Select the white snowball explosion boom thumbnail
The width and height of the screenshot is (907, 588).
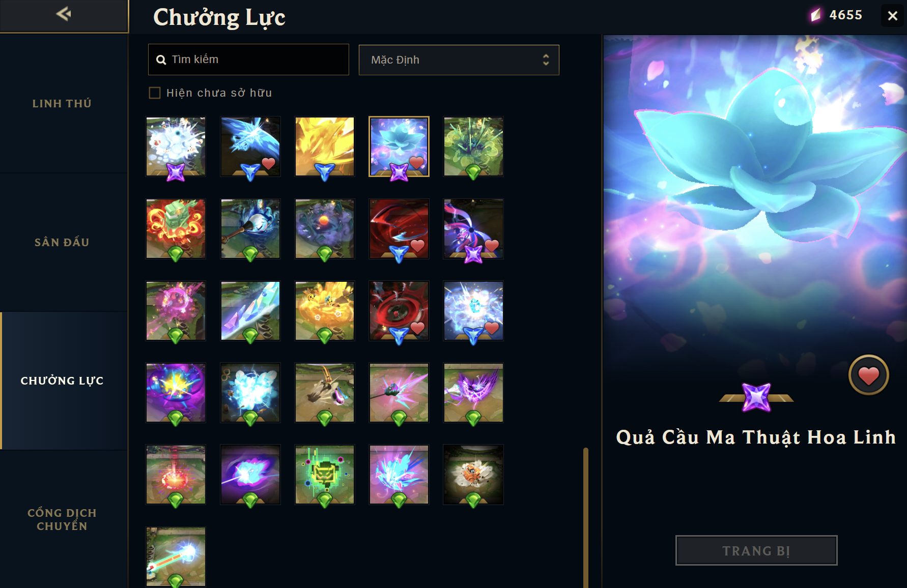(176, 146)
